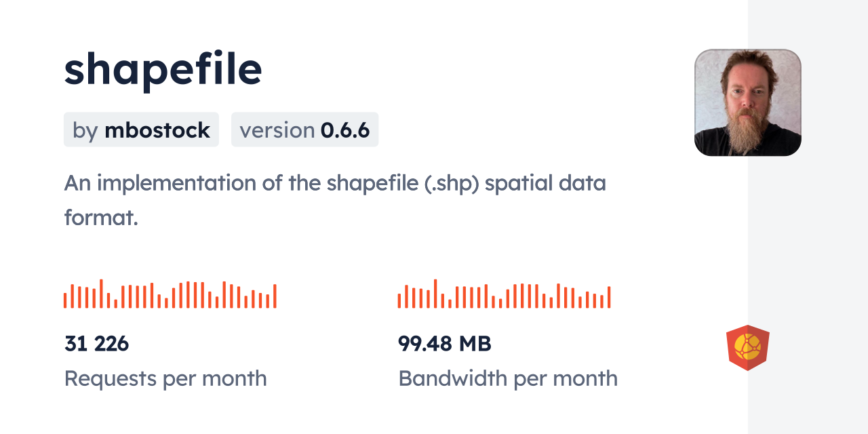Click the last bar of requests sparkline

coord(275,296)
